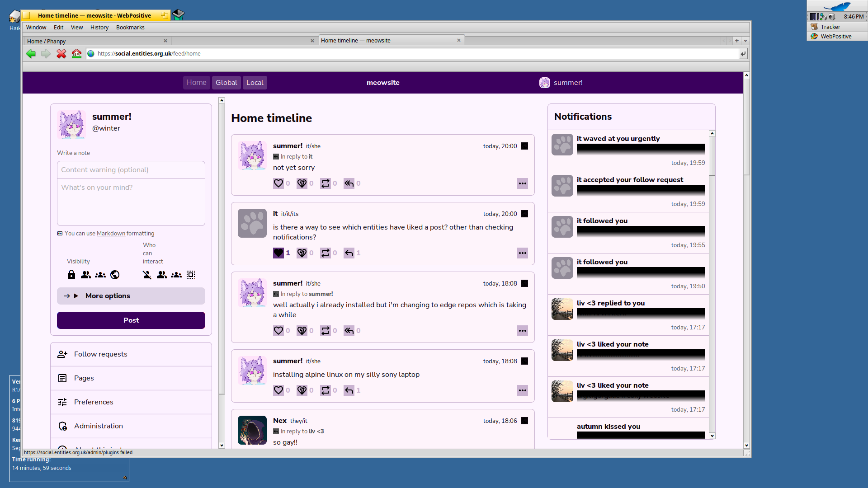Boost the 'not yet sorry' post
The height and width of the screenshot is (488, 868).
[x=325, y=183]
